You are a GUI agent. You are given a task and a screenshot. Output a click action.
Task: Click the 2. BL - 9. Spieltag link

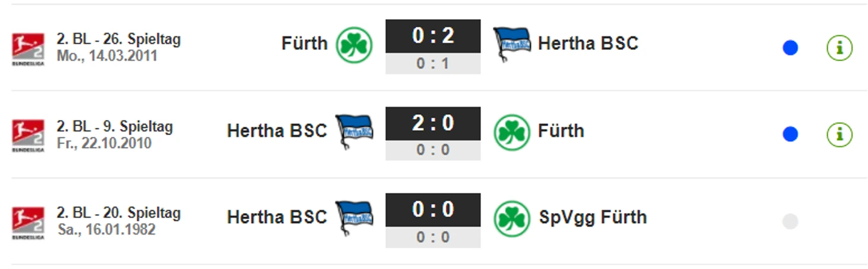coord(115,126)
